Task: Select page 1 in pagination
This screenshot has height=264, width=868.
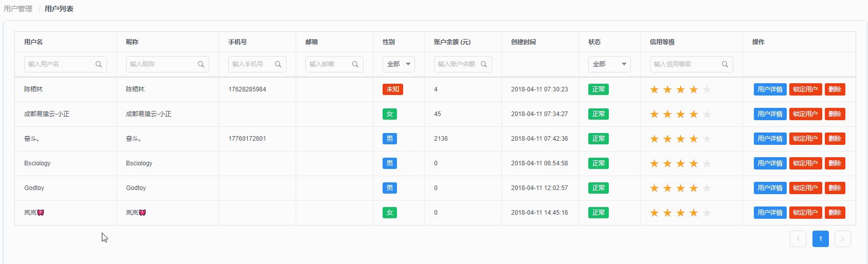Action: pyautogui.click(x=821, y=239)
